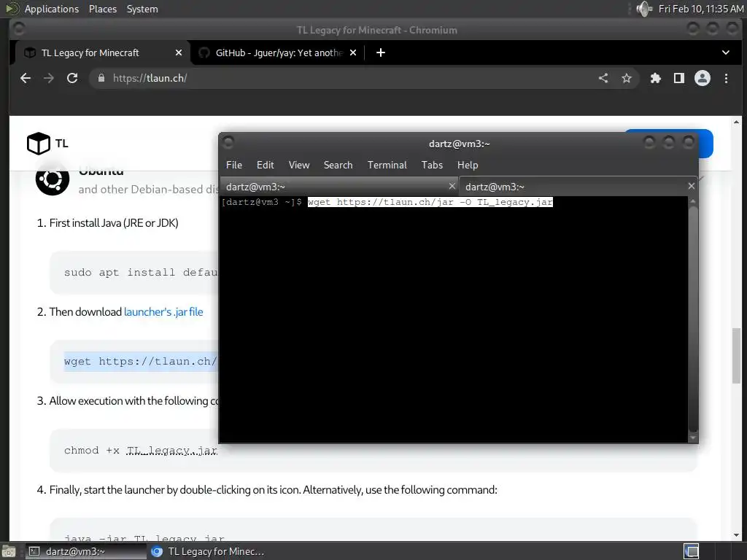Image resolution: width=747 pixels, height=560 pixels.
Task: Click the Chromium forward arrow
Action: [49, 78]
